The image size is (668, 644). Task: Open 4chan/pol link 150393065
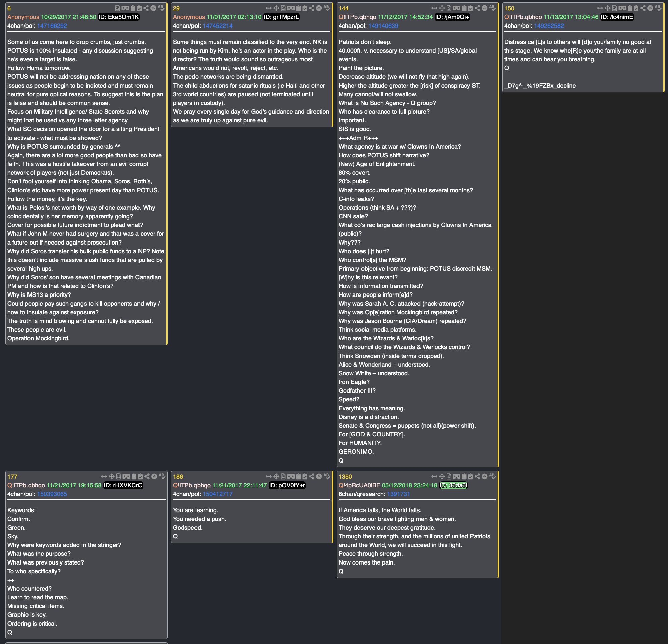pyautogui.click(x=52, y=494)
